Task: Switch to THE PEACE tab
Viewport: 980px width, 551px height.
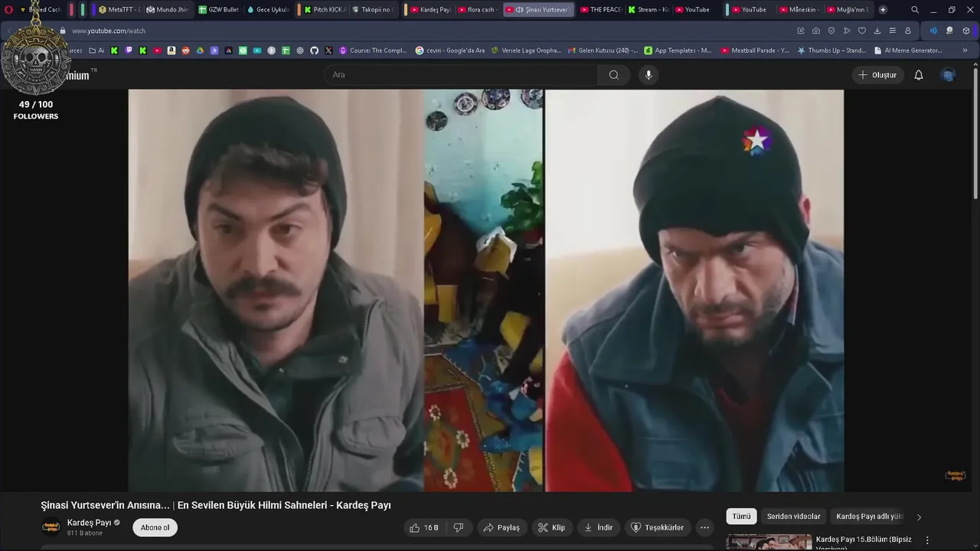Action: pos(601,10)
